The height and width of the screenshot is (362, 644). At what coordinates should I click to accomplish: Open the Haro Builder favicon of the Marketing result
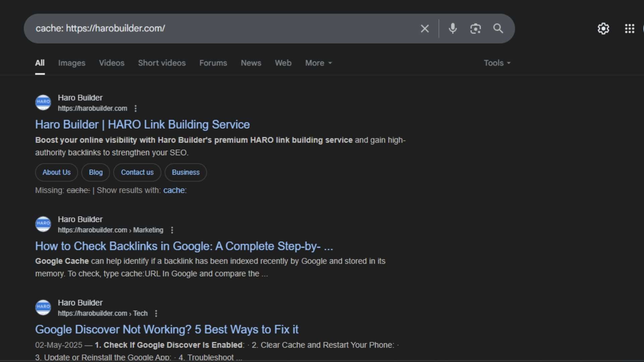tap(43, 224)
